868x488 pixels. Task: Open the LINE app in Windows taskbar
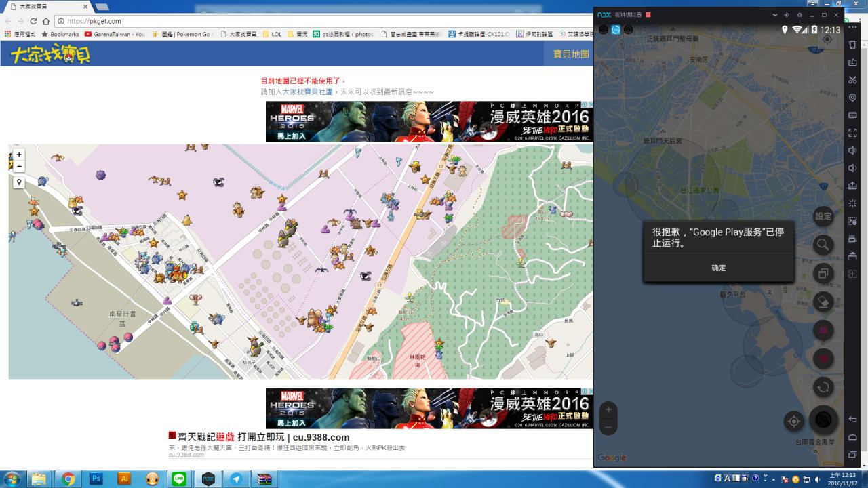point(179,479)
